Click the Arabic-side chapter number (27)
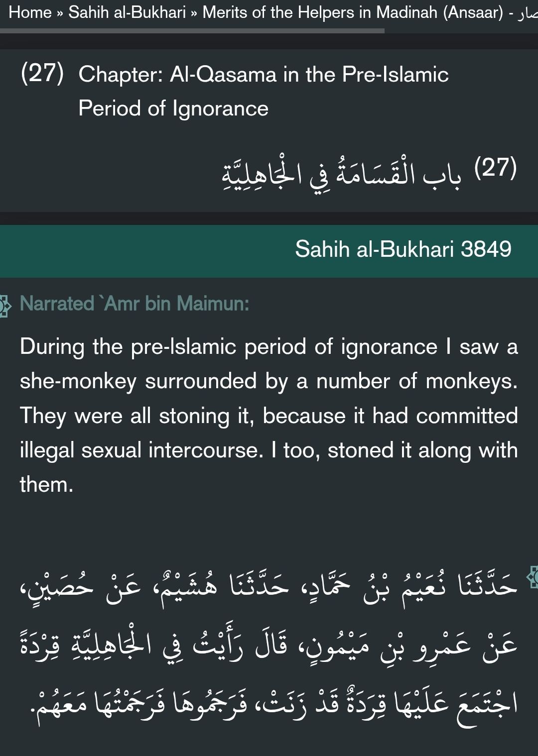 coord(495,168)
